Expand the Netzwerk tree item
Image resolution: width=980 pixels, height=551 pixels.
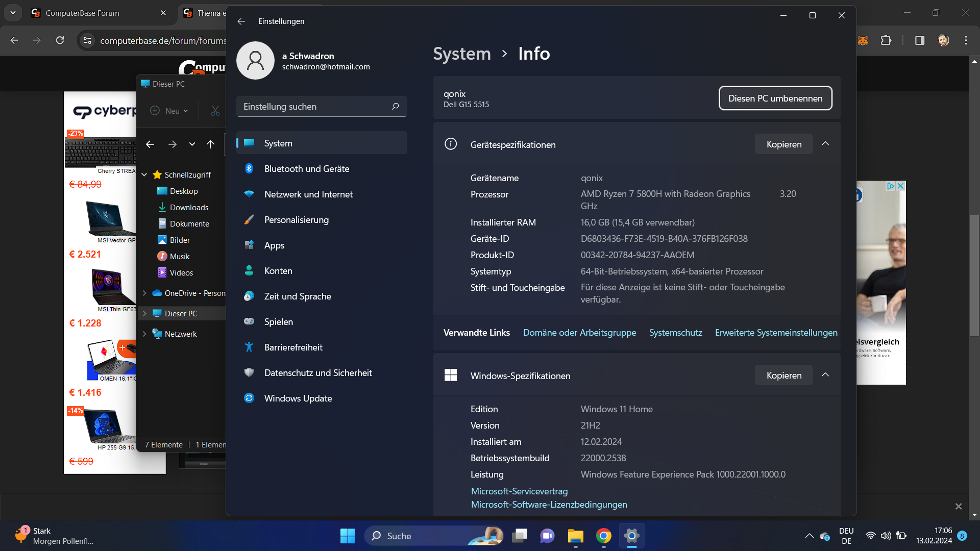pyautogui.click(x=144, y=334)
